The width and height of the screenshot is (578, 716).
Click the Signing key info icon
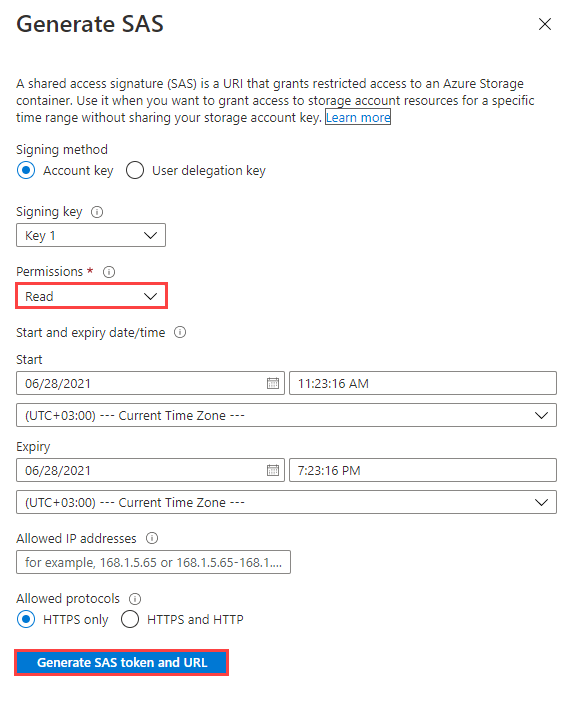[x=97, y=212]
